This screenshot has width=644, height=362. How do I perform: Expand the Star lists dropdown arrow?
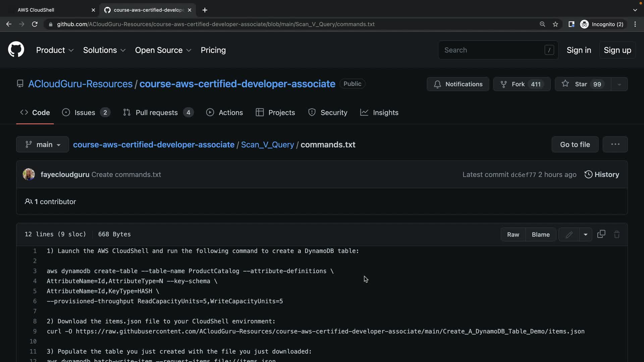coord(619,84)
